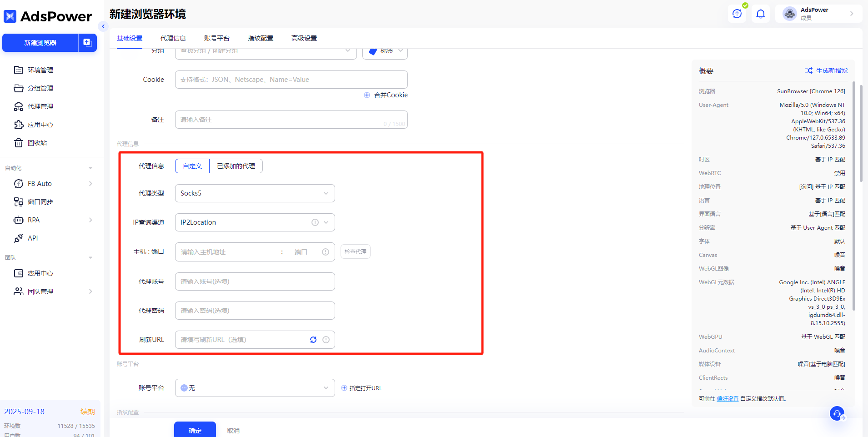Click the AdsPower logo

(x=48, y=16)
